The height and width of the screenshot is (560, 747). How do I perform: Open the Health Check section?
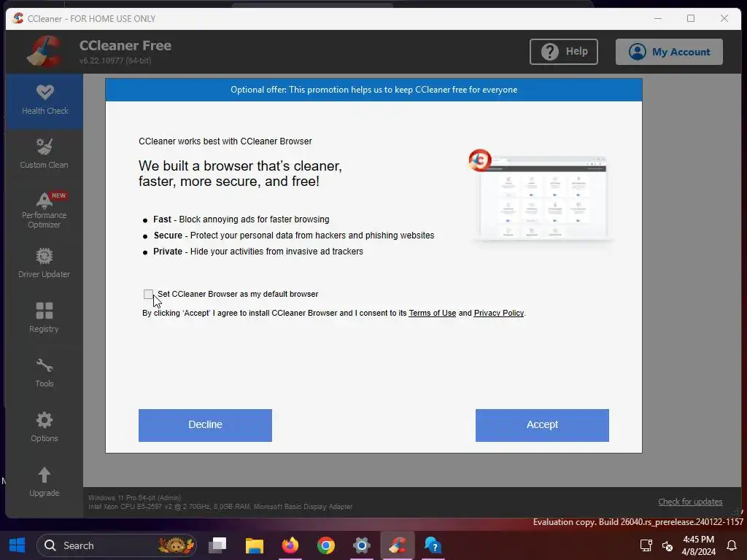pos(44,101)
